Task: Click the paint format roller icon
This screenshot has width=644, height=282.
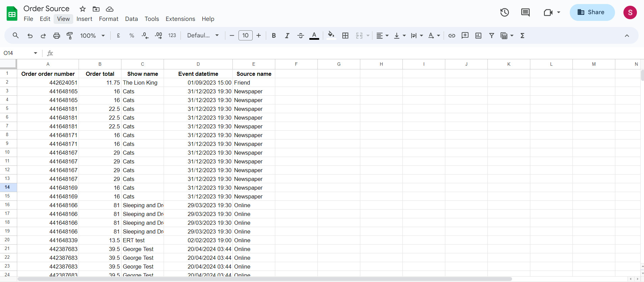Action: pyautogui.click(x=70, y=35)
